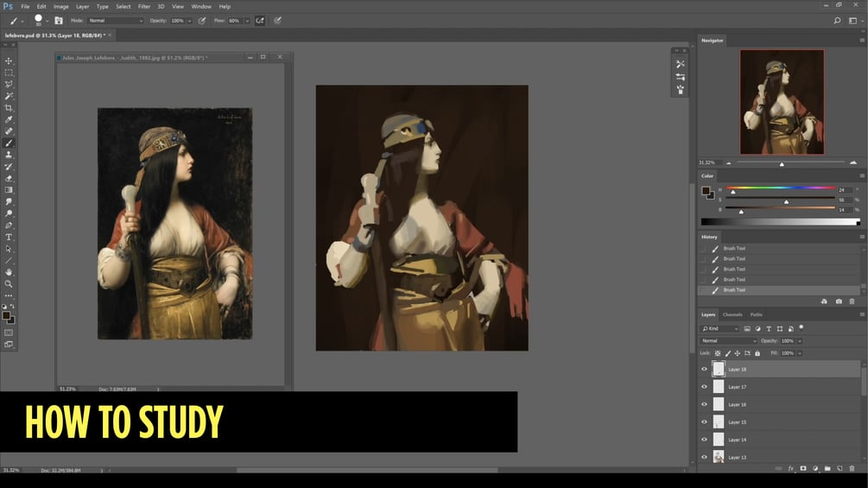Select the Brush tool in the toolbox
The image size is (868, 488).
(x=9, y=143)
